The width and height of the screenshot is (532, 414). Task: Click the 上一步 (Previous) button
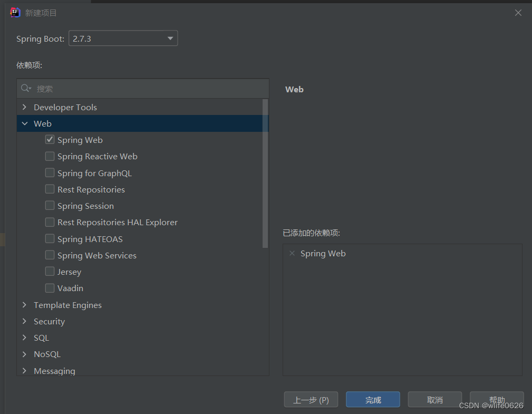pos(311,400)
